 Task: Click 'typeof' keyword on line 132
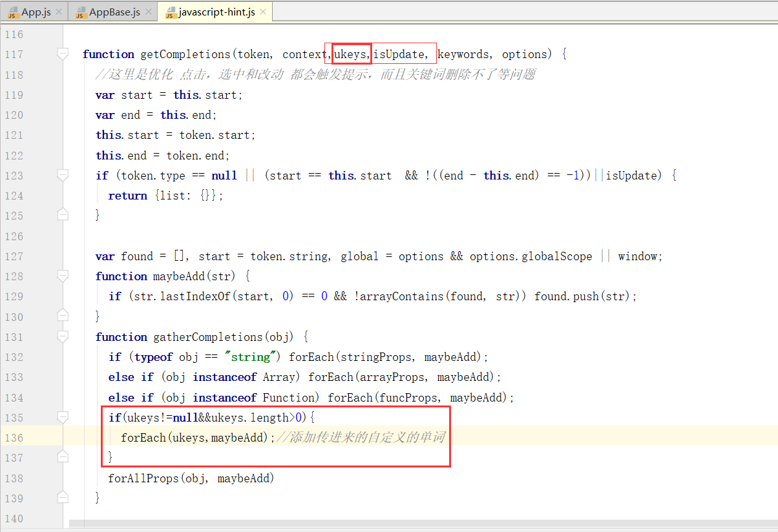point(154,357)
